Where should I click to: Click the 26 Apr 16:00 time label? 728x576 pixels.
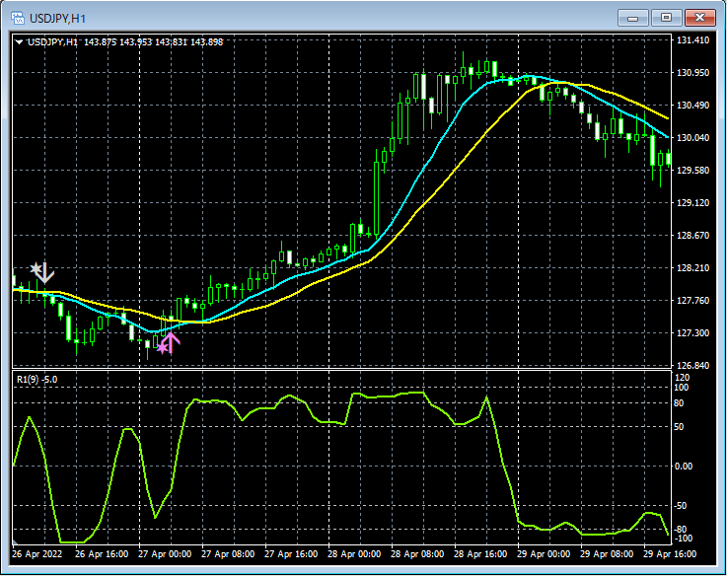102,554
